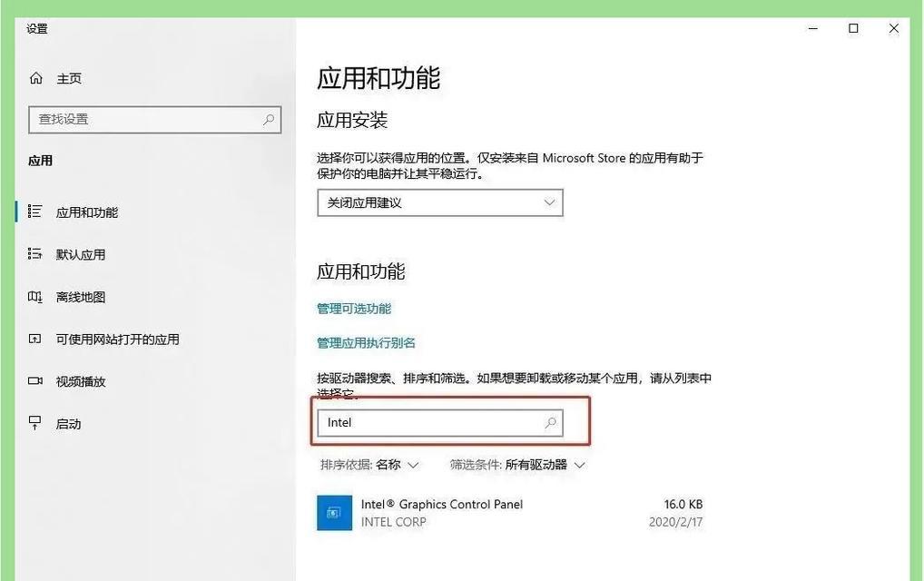The width and height of the screenshot is (924, 581).
Task: Click the Intel Graphics Control Panel app icon
Action: 334,513
